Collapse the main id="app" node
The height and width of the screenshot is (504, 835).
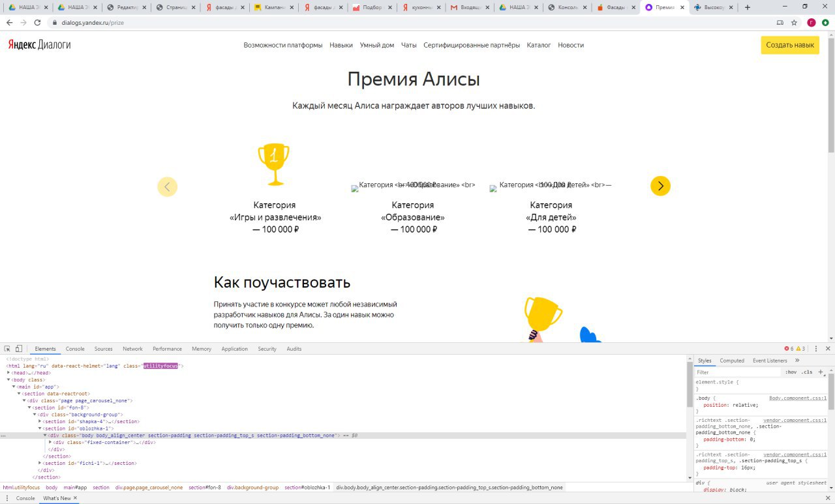pos(14,387)
